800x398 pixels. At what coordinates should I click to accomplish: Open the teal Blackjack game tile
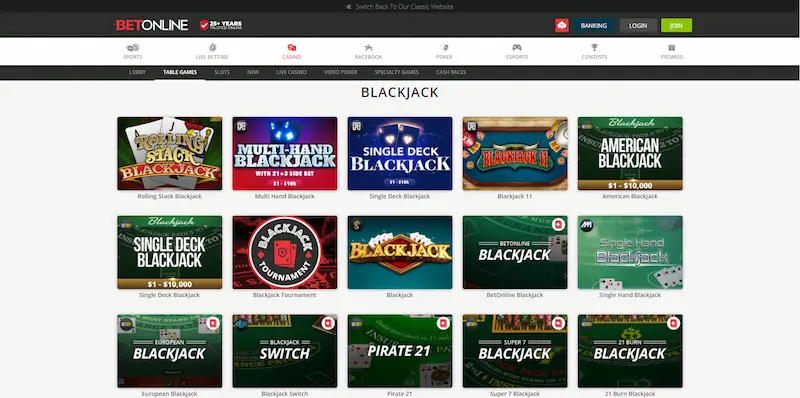400,253
